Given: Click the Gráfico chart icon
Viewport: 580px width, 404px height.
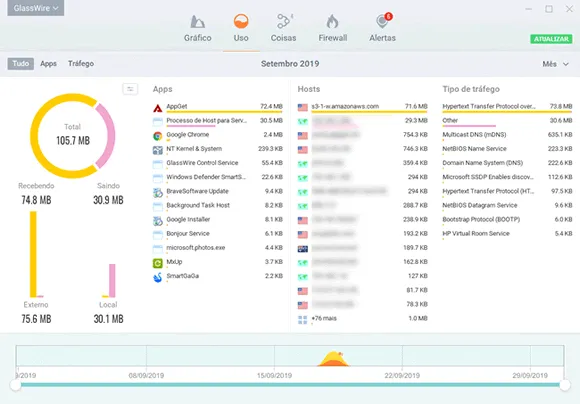Looking at the screenshot, I should pos(198,22).
